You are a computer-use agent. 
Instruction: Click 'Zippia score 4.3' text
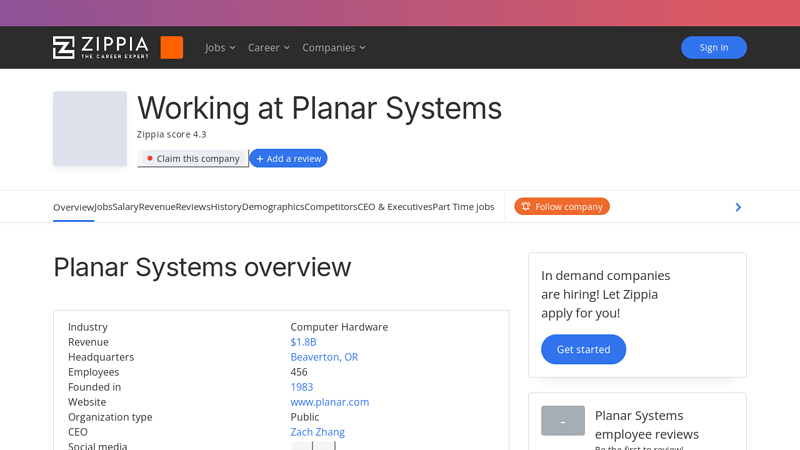pos(171,134)
